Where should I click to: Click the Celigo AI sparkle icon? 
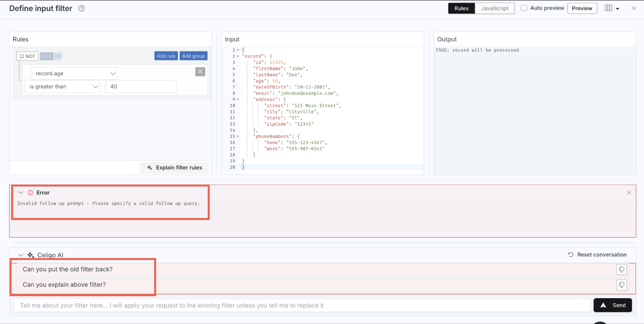coord(31,255)
